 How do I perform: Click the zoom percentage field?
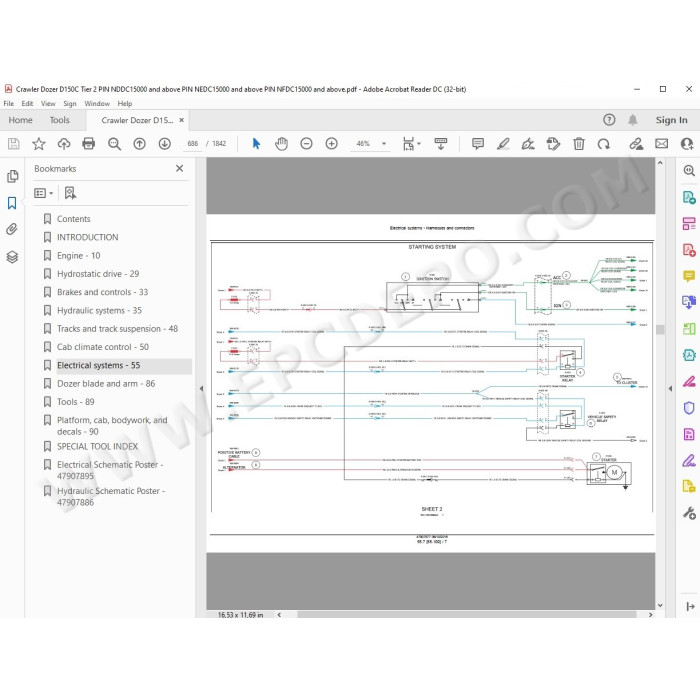point(363,144)
